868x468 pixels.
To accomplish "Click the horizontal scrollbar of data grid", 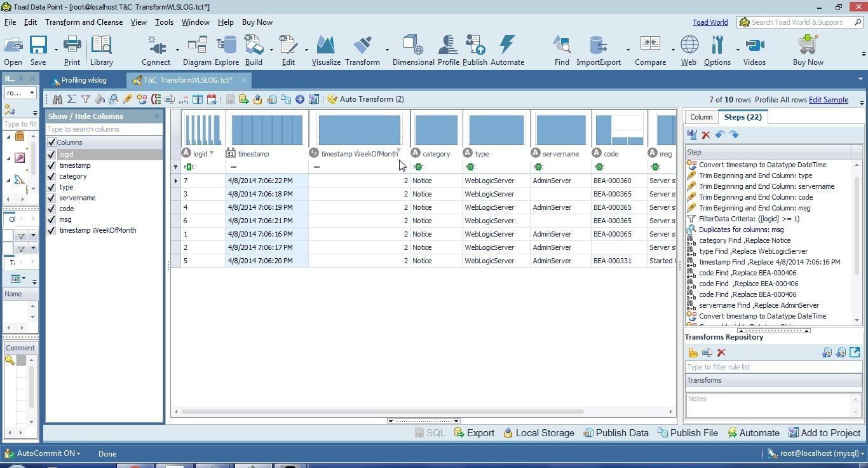I will tap(383, 411).
